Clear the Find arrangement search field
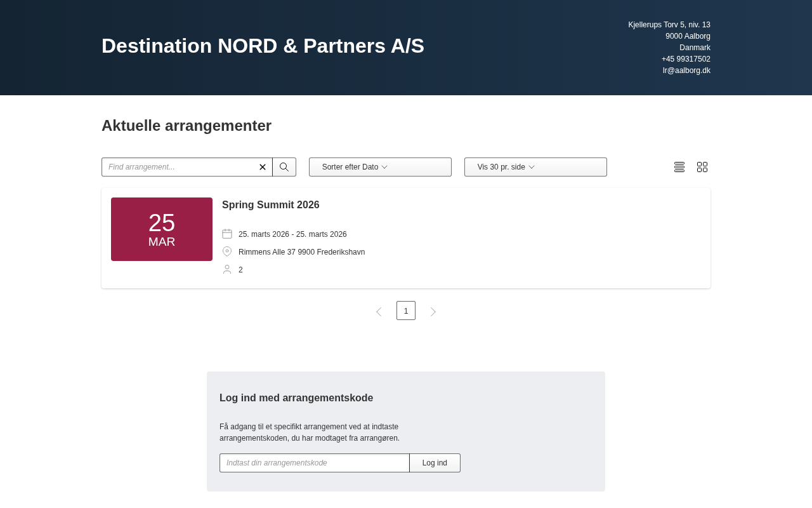Screen dimensions: 812x508 click(x=263, y=167)
